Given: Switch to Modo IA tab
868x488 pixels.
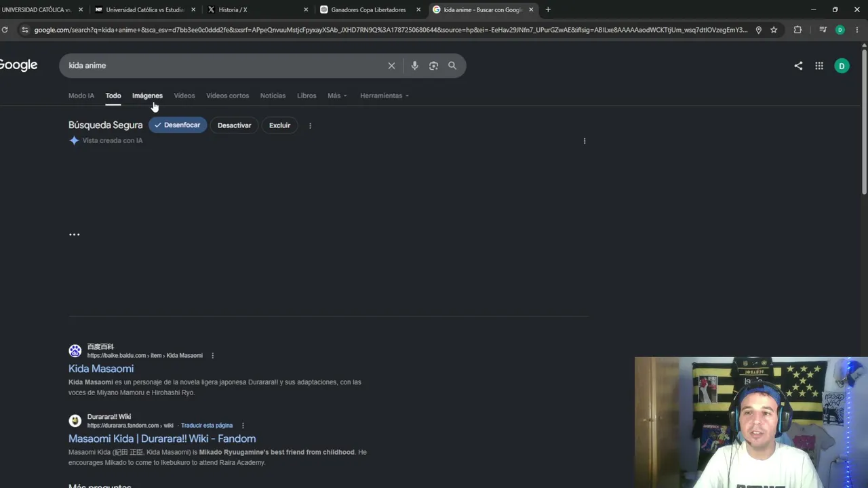Looking at the screenshot, I should [x=81, y=96].
